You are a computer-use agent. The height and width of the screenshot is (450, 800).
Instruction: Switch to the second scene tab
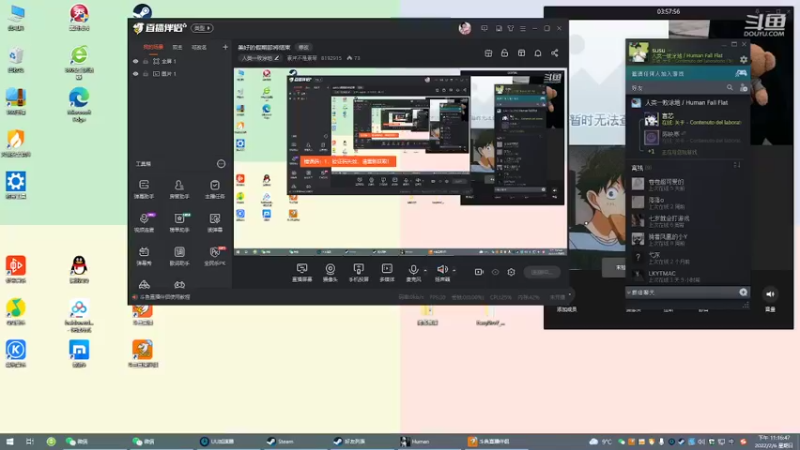177,47
